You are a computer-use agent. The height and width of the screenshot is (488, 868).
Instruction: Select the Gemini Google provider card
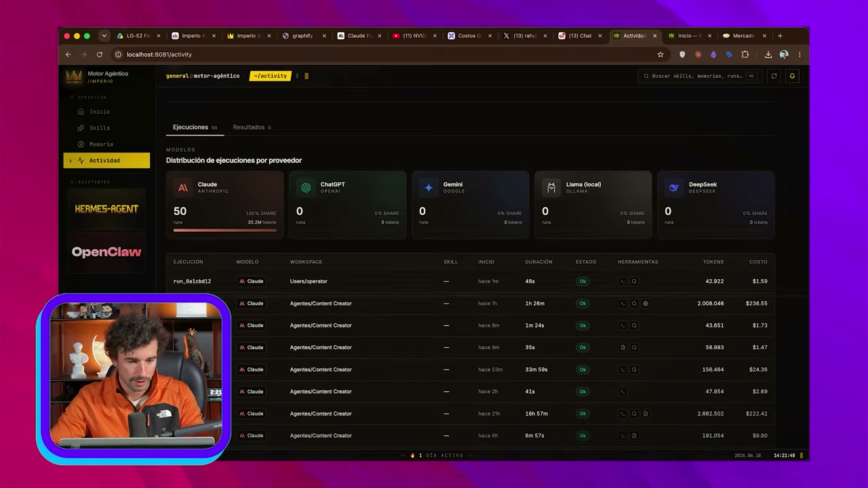[x=471, y=205]
